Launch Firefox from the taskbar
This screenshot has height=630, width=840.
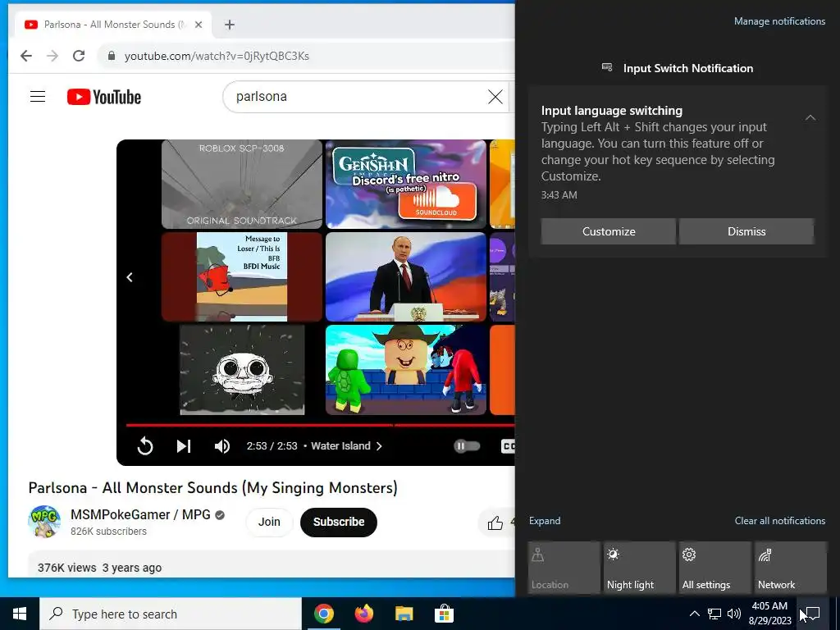click(363, 614)
